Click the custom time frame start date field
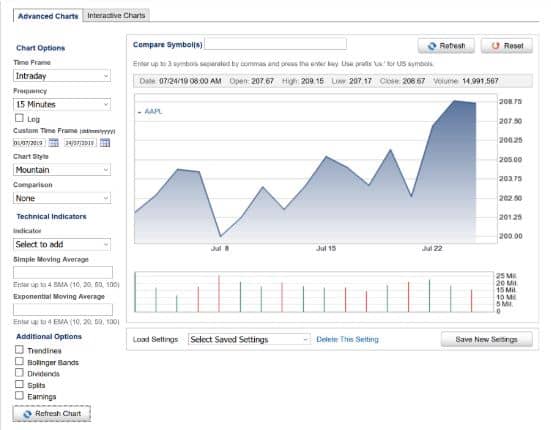Image resolution: width=551 pixels, height=430 pixels. click(x=29, y=143)
